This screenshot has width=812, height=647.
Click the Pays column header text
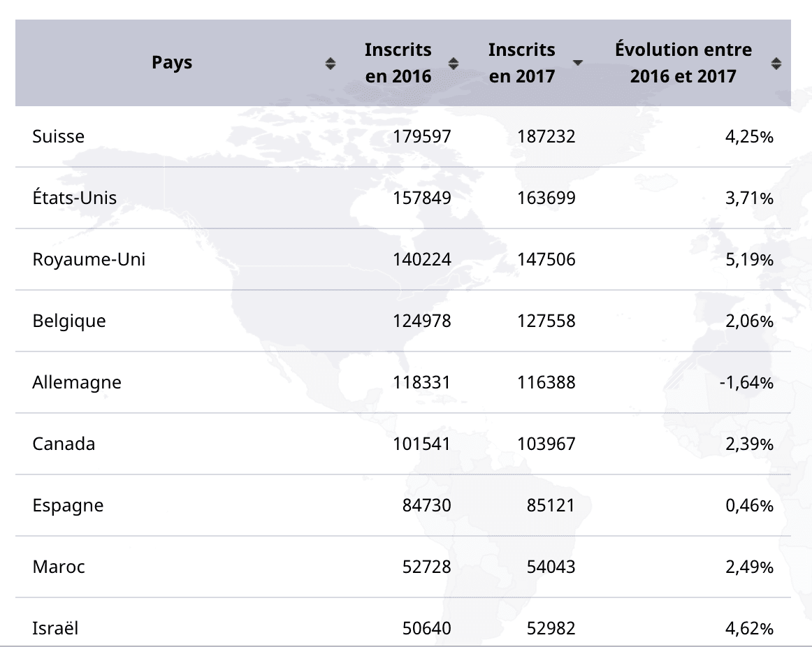(x=172, y=63)
